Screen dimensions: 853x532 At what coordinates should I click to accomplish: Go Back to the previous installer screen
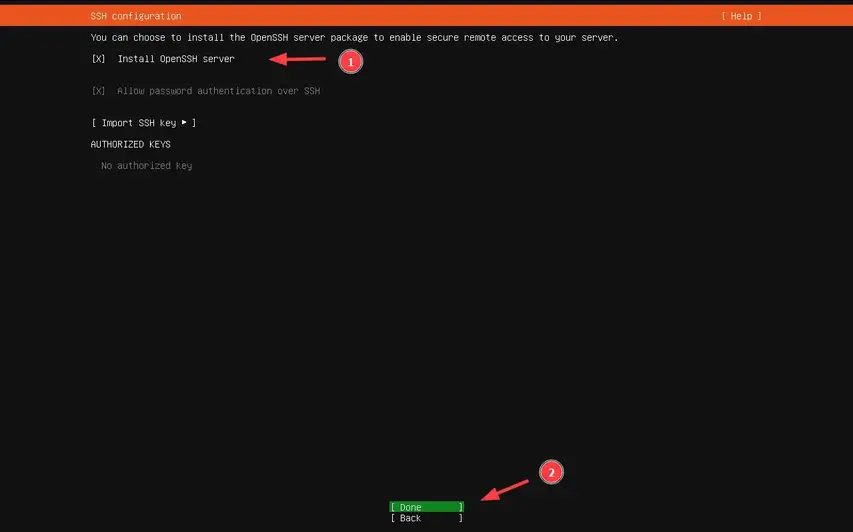426,518
